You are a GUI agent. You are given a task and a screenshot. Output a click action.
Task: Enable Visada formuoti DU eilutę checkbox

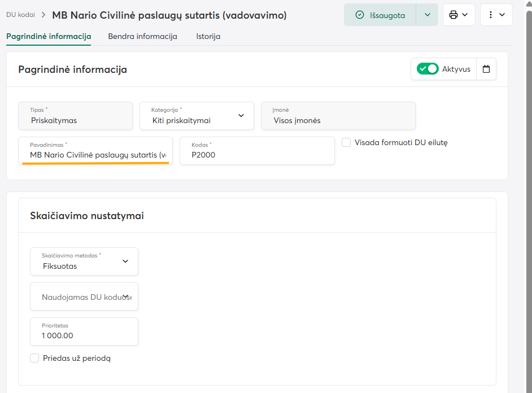(346, 142)
